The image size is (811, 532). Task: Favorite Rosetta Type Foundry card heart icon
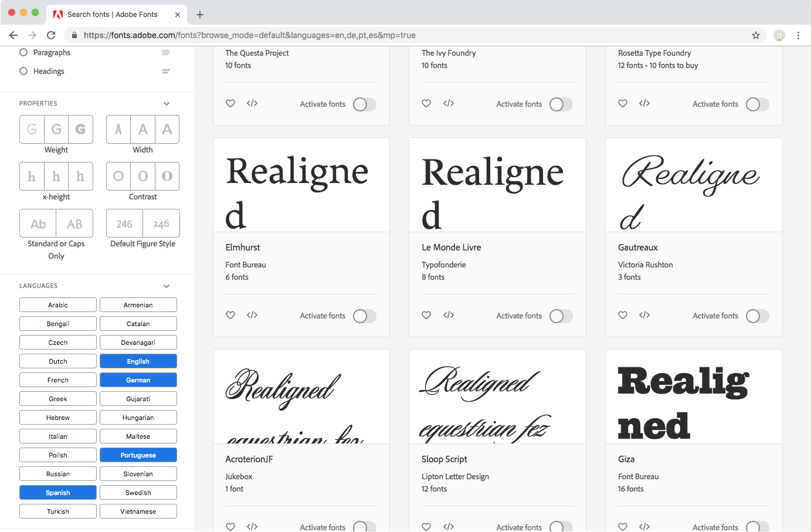(x=623, y=103)
